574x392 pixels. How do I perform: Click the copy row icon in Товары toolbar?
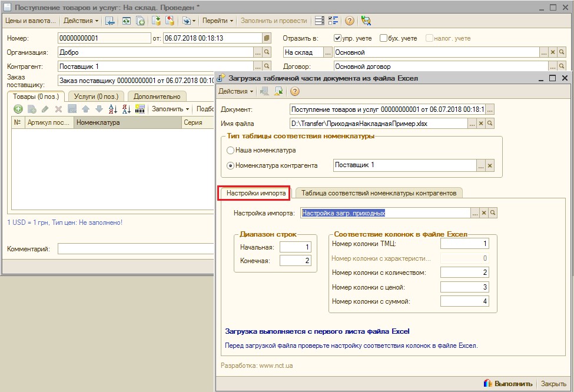(x=32, y=109)
